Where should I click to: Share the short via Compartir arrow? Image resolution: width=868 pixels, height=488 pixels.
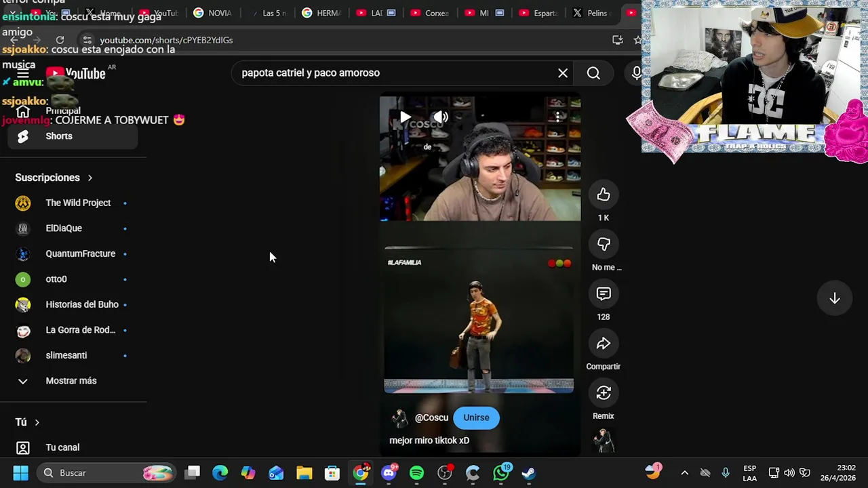(x=604, y=344)
